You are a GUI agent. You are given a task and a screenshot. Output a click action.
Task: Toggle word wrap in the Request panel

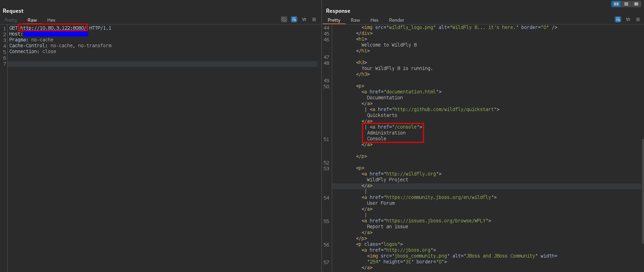click(294, 19)
